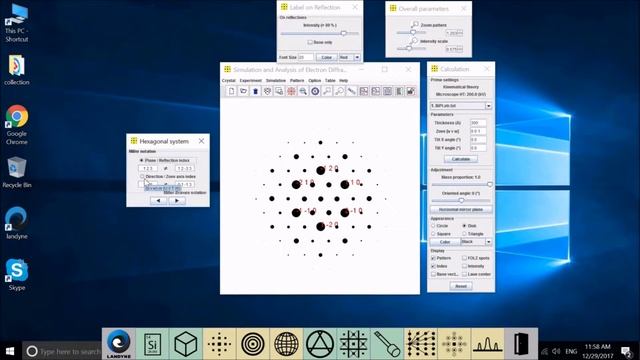Screen dimensions: 640x360
Task: Click Color button in Label on Reflection
Action: click(x=327, y=58)
